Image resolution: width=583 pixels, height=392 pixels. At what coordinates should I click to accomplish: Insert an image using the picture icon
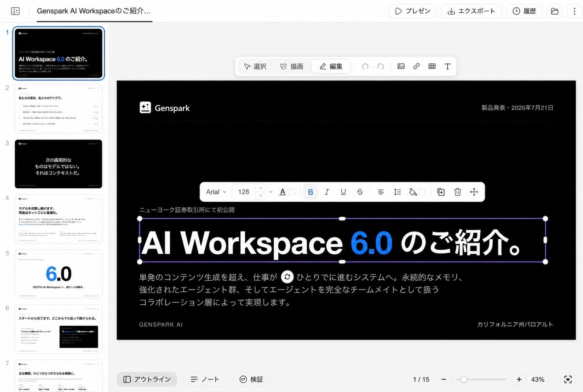coord(401,66)
